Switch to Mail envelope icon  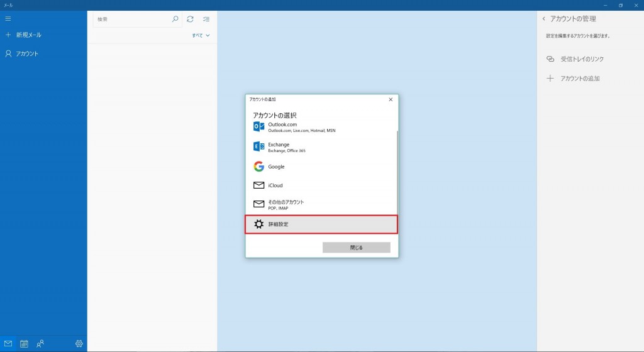8,343
